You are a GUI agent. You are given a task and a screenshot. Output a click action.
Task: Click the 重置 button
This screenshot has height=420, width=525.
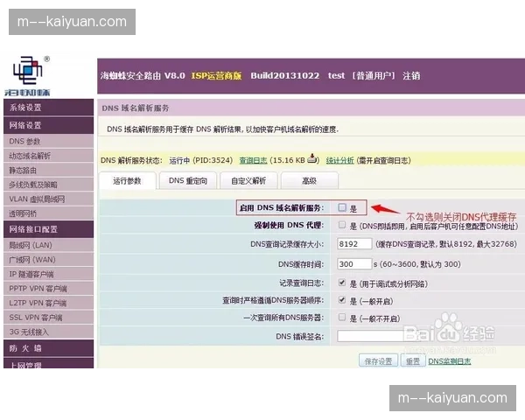coord(413,361)
